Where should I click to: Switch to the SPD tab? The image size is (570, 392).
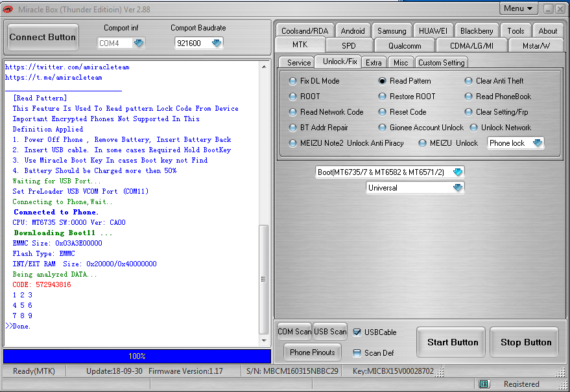tap(349, 46)
